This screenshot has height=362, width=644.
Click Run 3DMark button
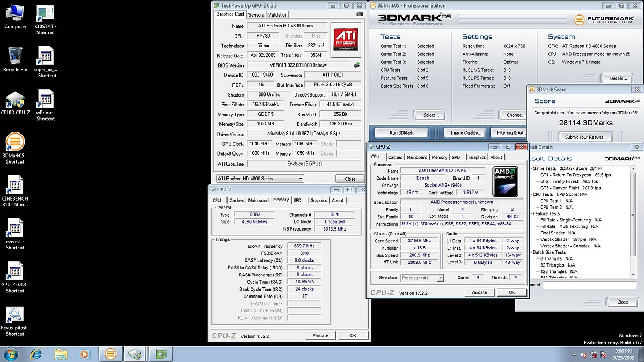click(401, 132)
